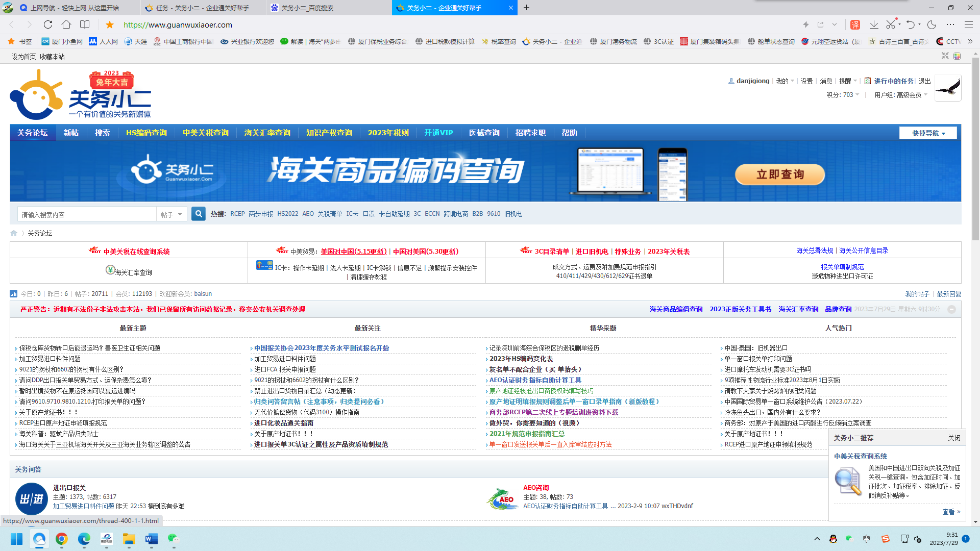Open Windows Start menu
The width and height of the screenshot is (980, 551).
click(x=17, y=539)
